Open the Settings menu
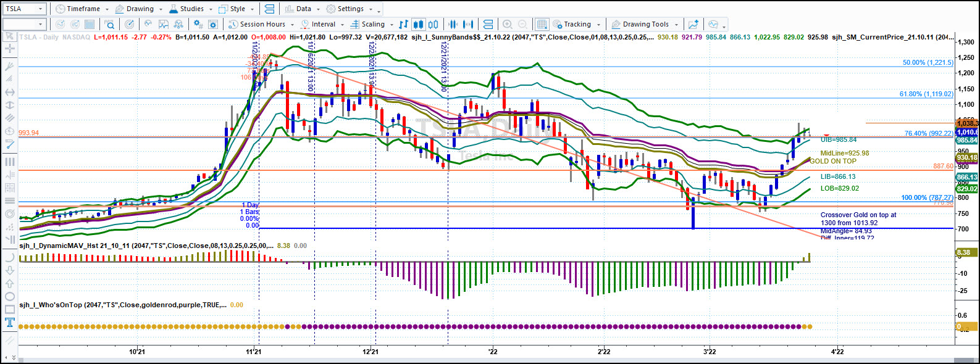This screenshot has width=980, height=364. (350, 9)
